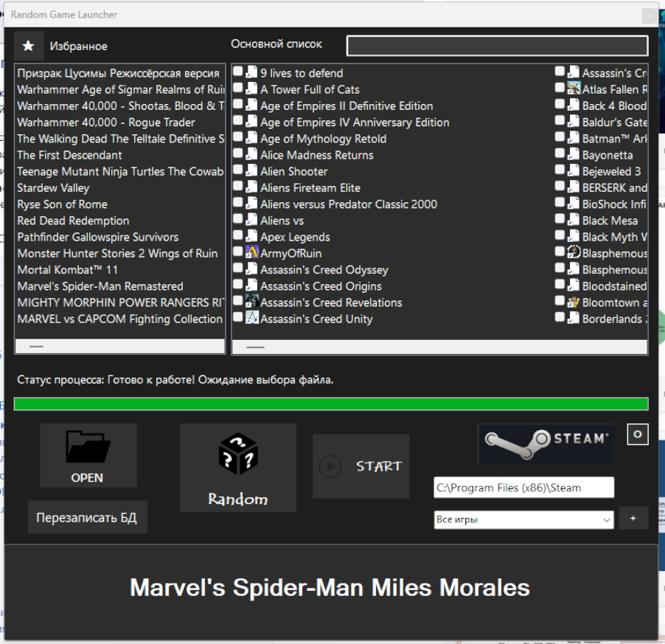Tick the Age of Mythology Retold checkbox

pos(238,136)
